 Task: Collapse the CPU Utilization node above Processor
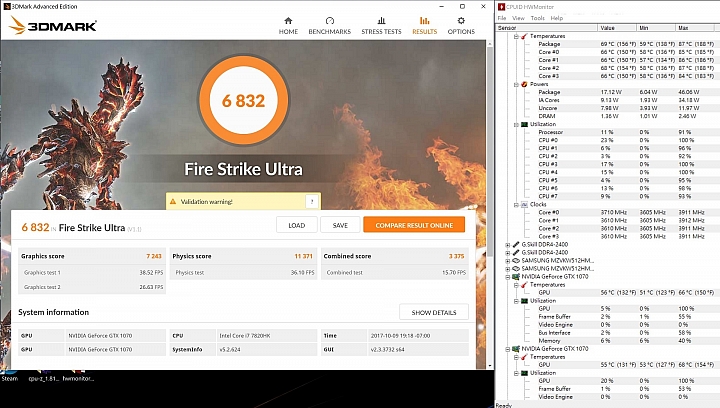click(x=516, y=124)
